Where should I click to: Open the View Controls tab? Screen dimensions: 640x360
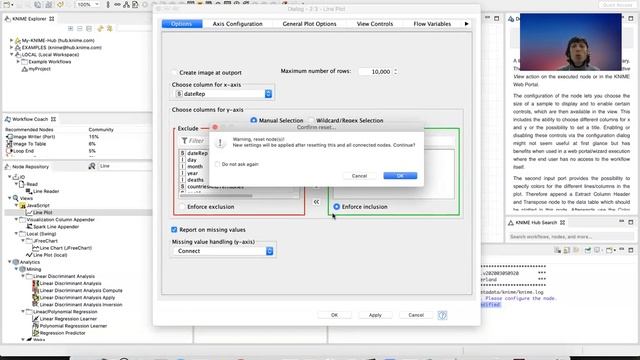click(375, 24)
